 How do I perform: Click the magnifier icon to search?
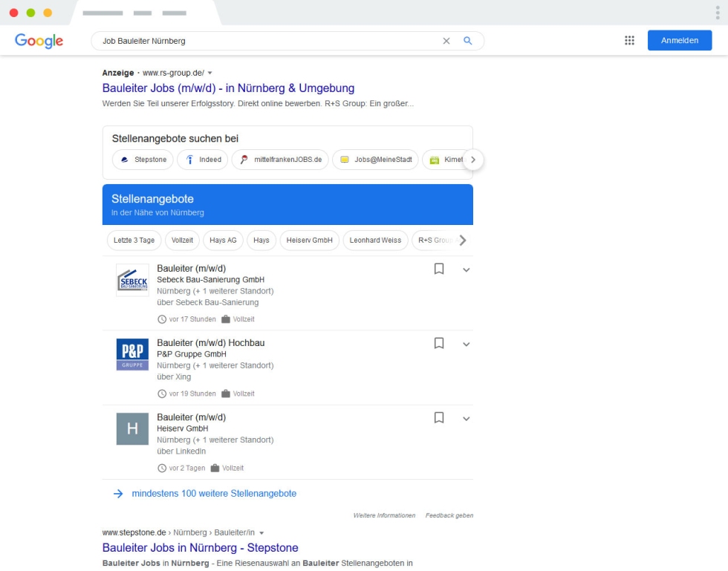click(467, 41)
